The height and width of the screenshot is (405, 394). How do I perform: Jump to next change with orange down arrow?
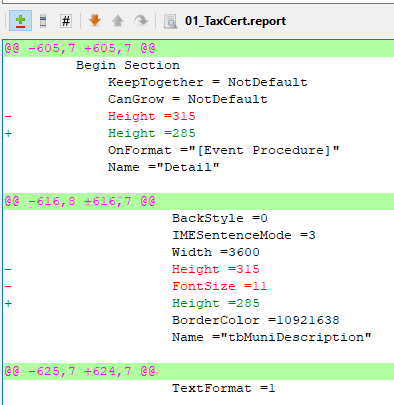tap(95, 21)
